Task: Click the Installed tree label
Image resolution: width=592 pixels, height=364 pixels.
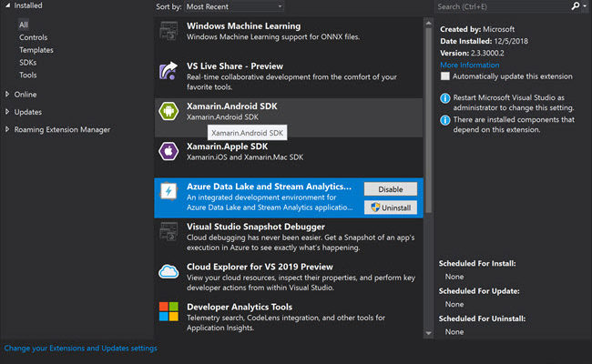Action: click(x=28, y=5)
